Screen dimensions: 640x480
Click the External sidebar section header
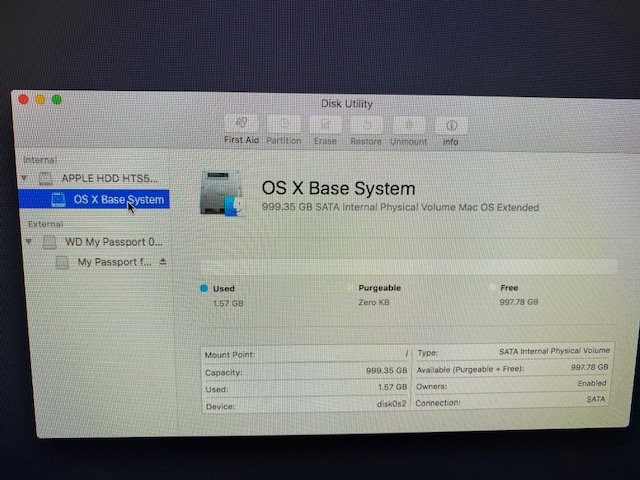pos(45,224)
